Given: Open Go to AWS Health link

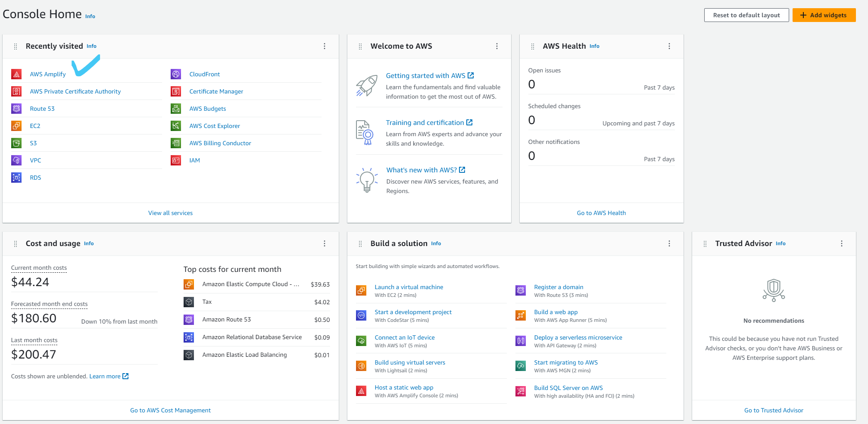Looking at the screenshot, I should 601,213.
